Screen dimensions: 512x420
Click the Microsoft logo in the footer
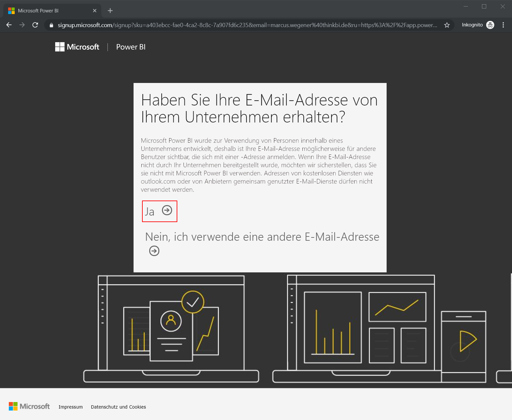point(29,406)
